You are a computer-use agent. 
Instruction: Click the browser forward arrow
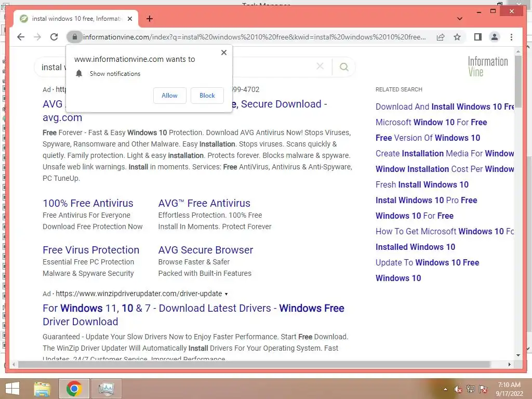point(37,37)
